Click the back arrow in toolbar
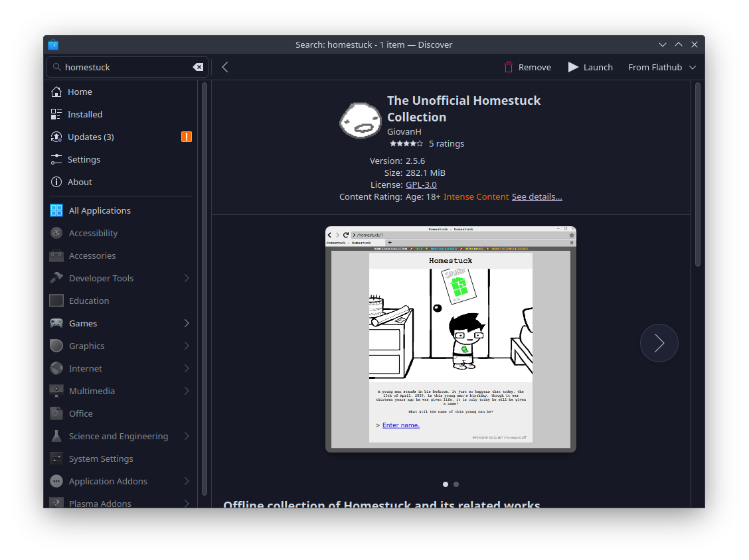Image resolution: width=749 pixels, height=560 pixels. point(225,67)
